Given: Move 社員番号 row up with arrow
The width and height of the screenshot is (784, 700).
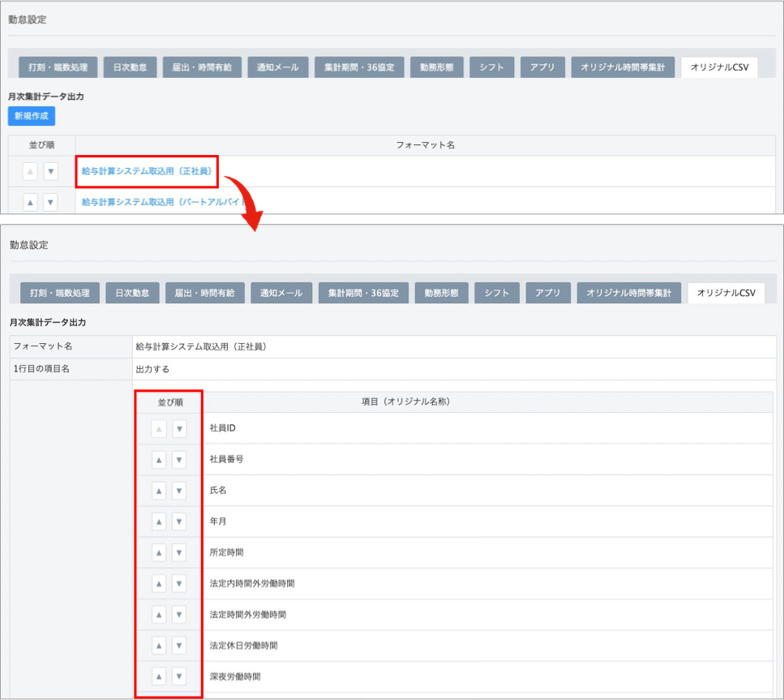Looking at the screenshot, I should click(x=159, y=460).
